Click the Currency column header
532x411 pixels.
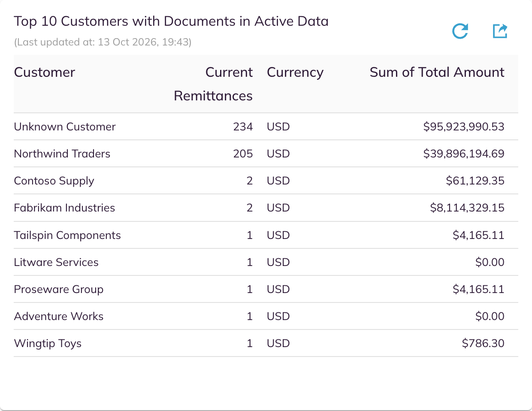coord(295,72)
